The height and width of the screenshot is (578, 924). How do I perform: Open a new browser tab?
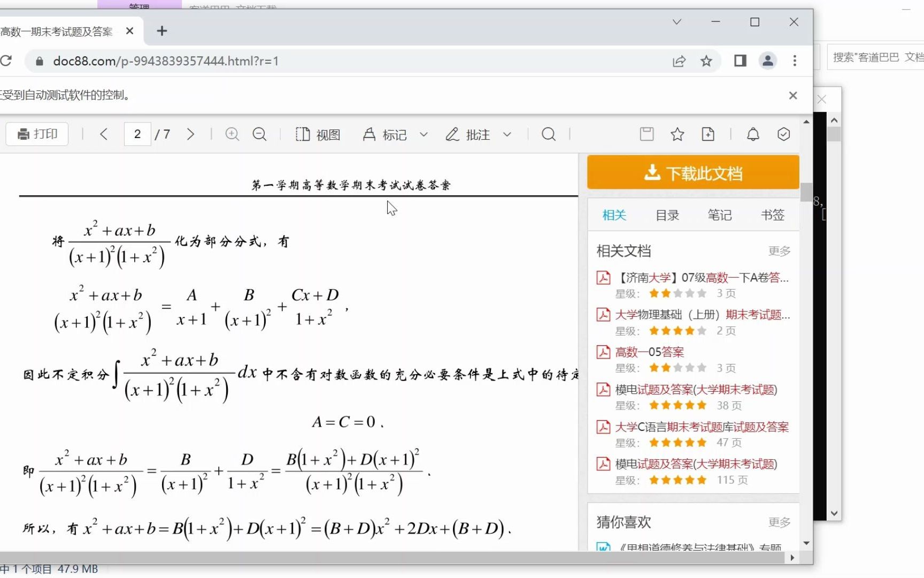[x=162, y=31]
